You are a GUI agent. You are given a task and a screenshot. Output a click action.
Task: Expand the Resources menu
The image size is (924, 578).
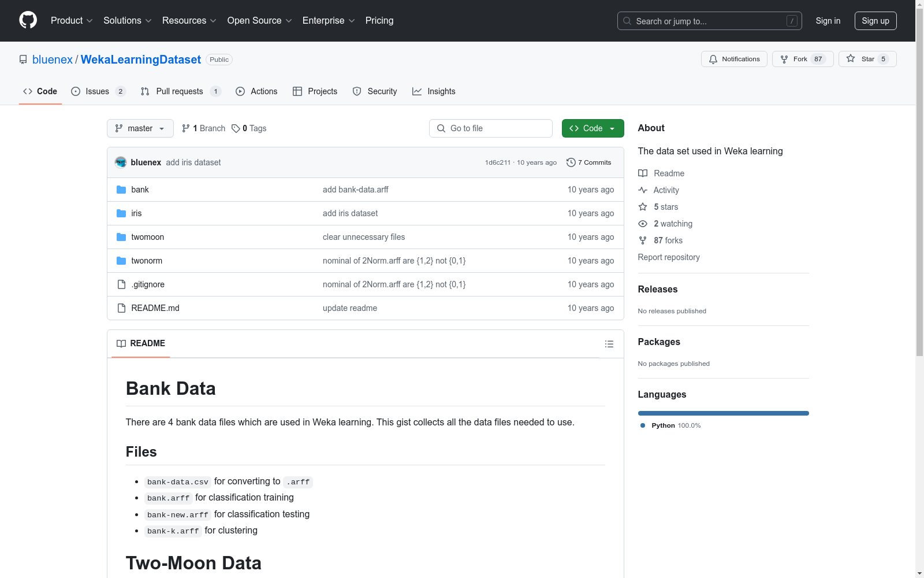coord(189,20)
